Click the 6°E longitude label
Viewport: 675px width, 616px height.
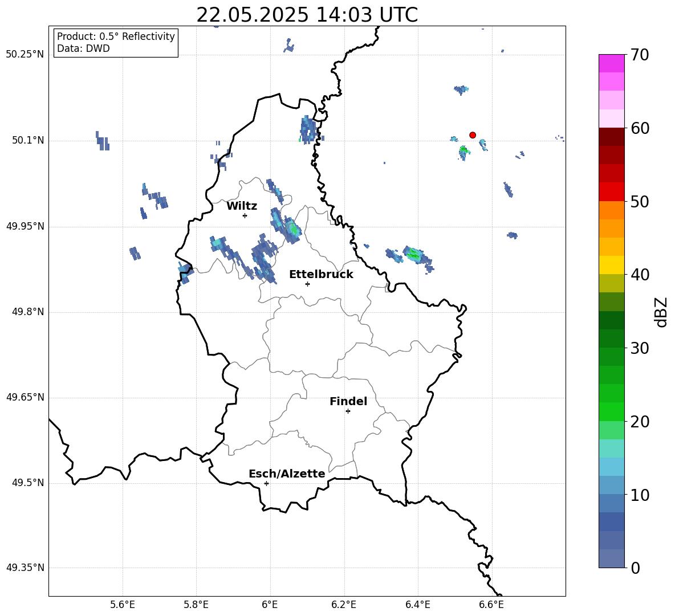pos(270,605)
